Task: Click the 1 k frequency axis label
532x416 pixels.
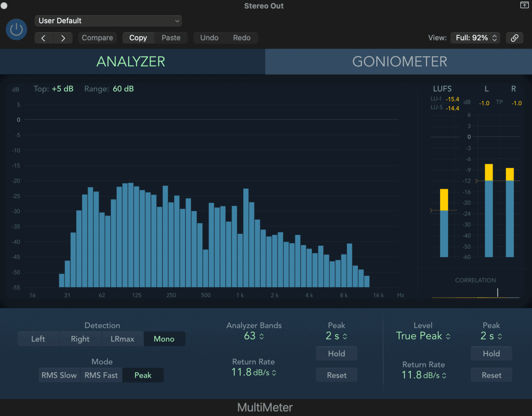Action: coord(240,295)
